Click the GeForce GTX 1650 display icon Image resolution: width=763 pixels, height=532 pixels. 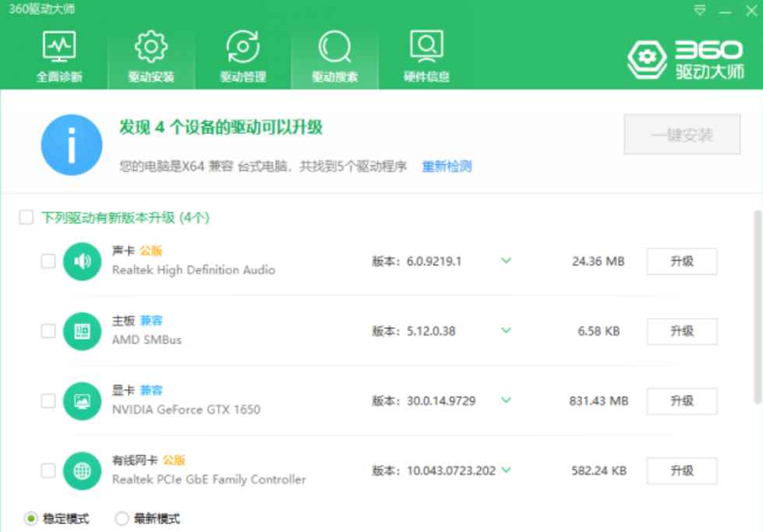pyautogui.click(x=81, y=400)
